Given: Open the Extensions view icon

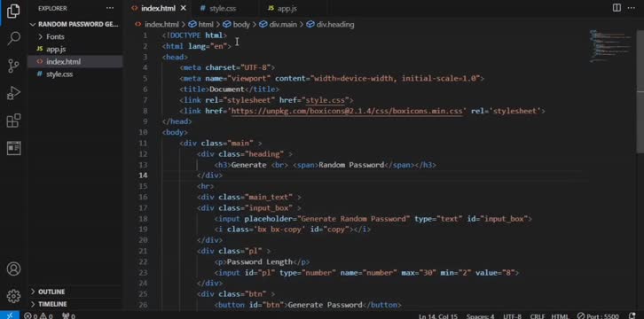Looking at the screenshot, I should (x=13, y=121).
